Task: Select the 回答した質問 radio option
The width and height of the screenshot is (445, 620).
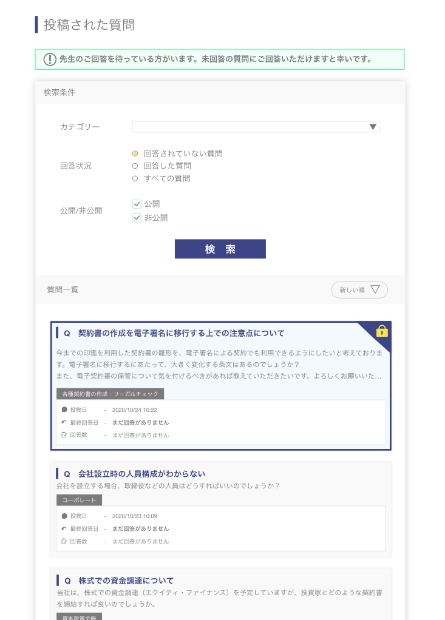Action: coord(135,166)
